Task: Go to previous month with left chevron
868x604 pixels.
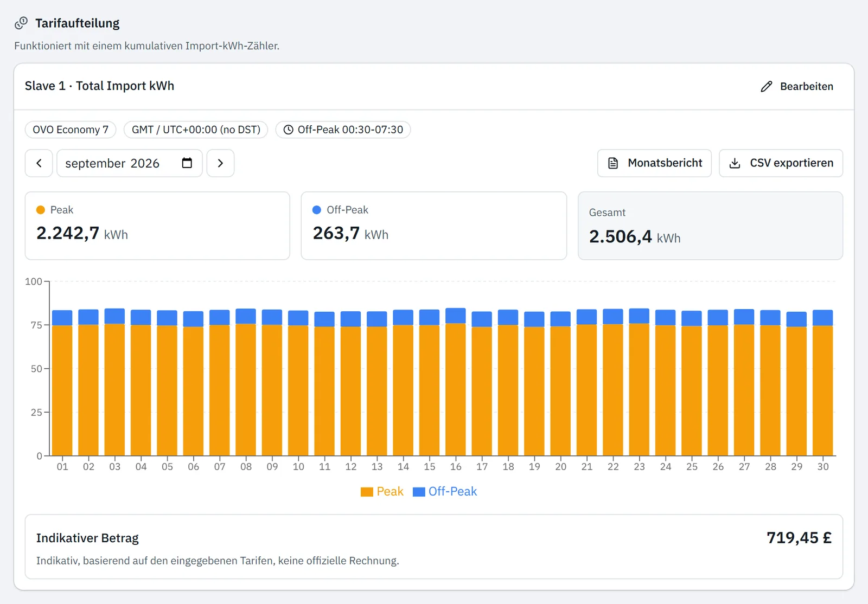Action: tap(39, 163)
